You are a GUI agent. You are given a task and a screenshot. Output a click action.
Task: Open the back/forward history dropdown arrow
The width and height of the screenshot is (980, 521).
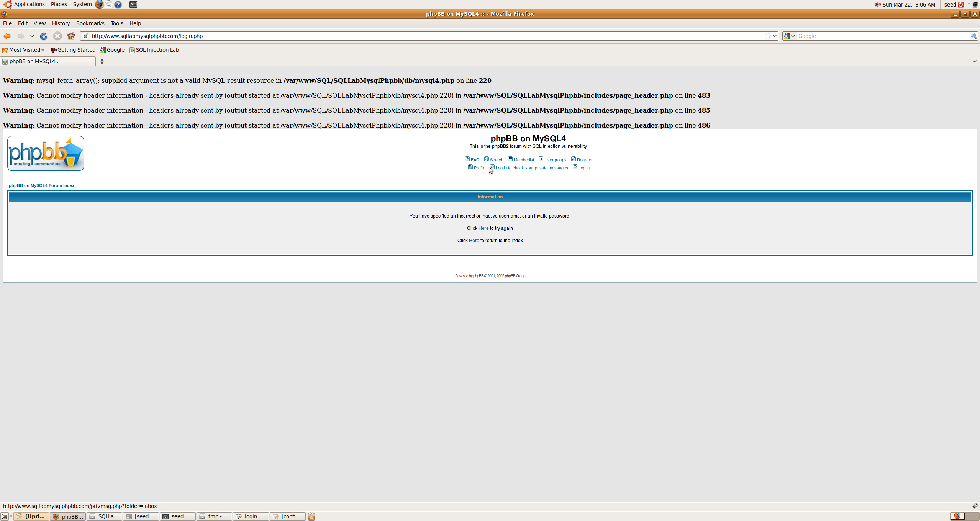(32, 36)
